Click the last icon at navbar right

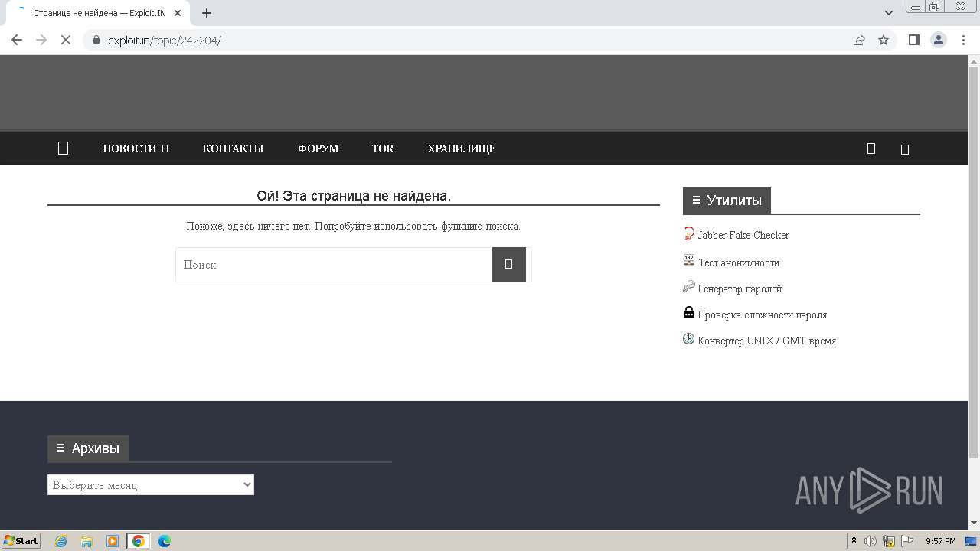[x=905, y=149]
